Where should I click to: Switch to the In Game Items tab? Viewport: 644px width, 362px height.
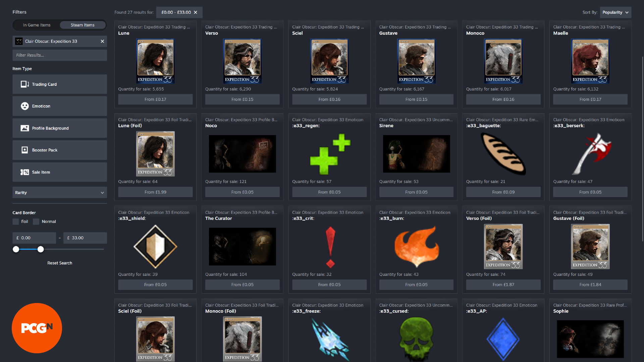[37, 25]
